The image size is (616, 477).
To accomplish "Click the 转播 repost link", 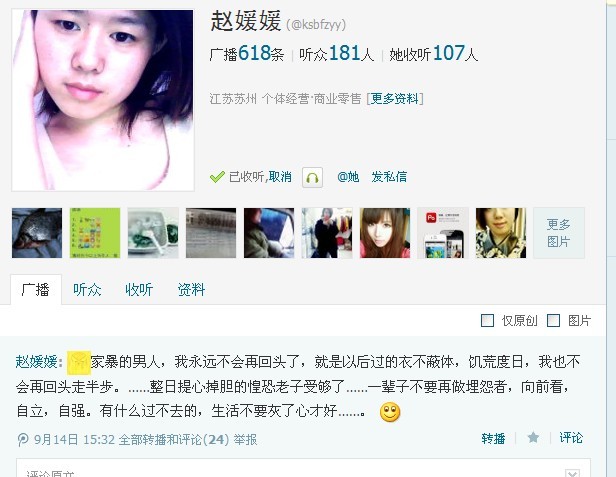I will (x=493, y=438).
